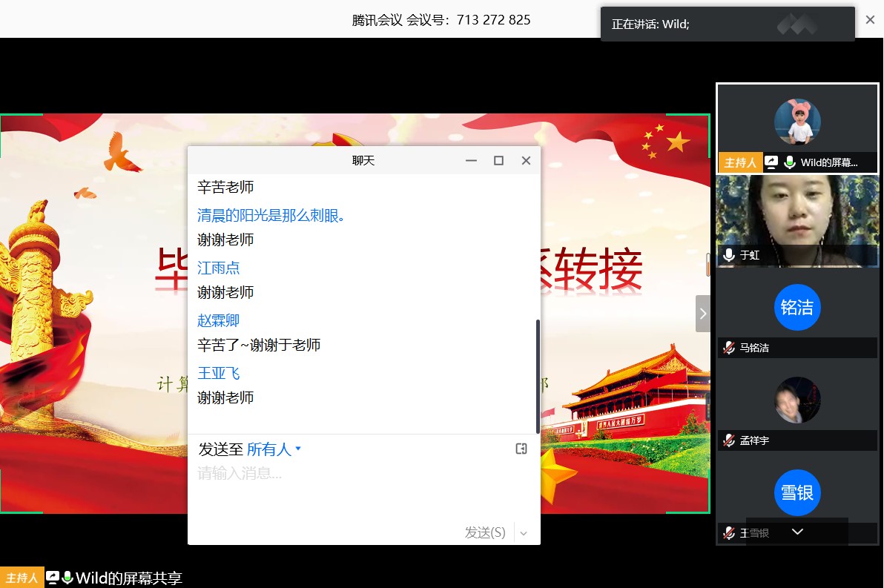Click sender name 江雨点 in chat
This screenshot has height=588, width=884.
tap(218, 268)
